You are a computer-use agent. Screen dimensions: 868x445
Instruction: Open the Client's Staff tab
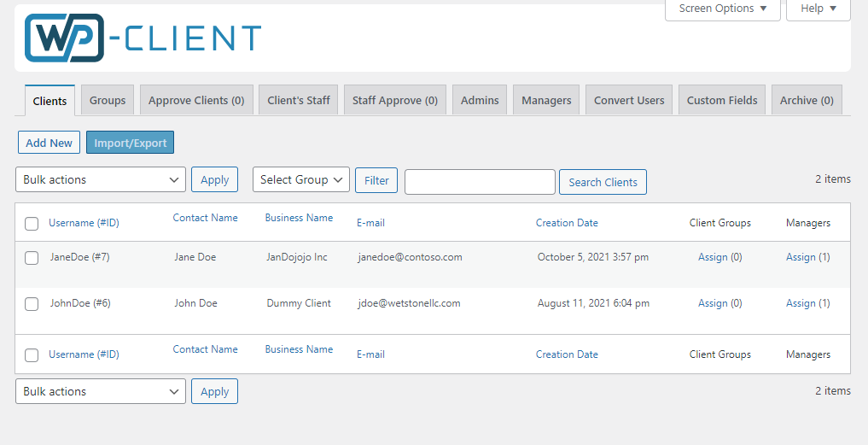[299, 100]
